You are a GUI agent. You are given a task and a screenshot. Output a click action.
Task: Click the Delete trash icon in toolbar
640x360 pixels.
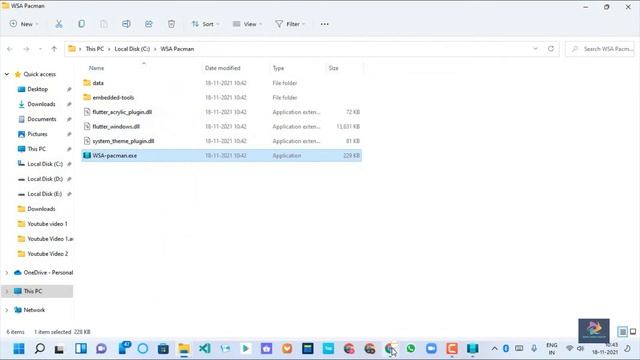point(171,24)
